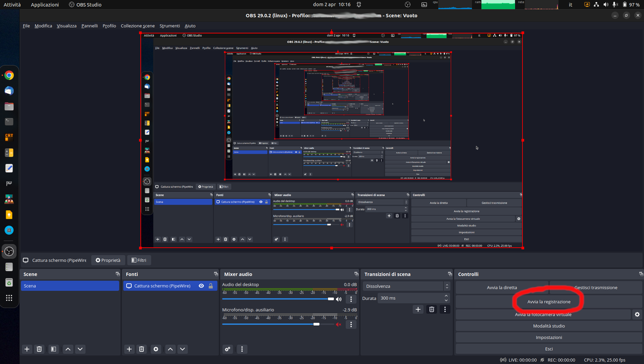
Task: Toggle visibility of Cattura schermo source
Action: (201, 286)
